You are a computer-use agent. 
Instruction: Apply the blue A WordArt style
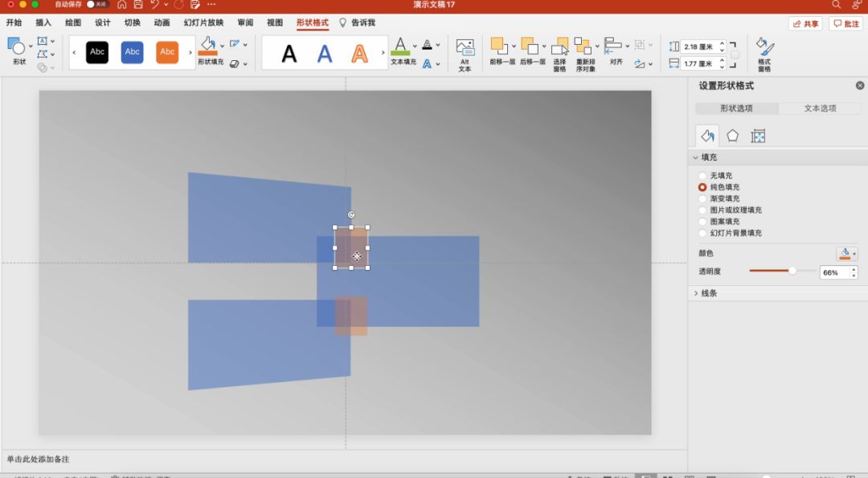tap(325, 54)
